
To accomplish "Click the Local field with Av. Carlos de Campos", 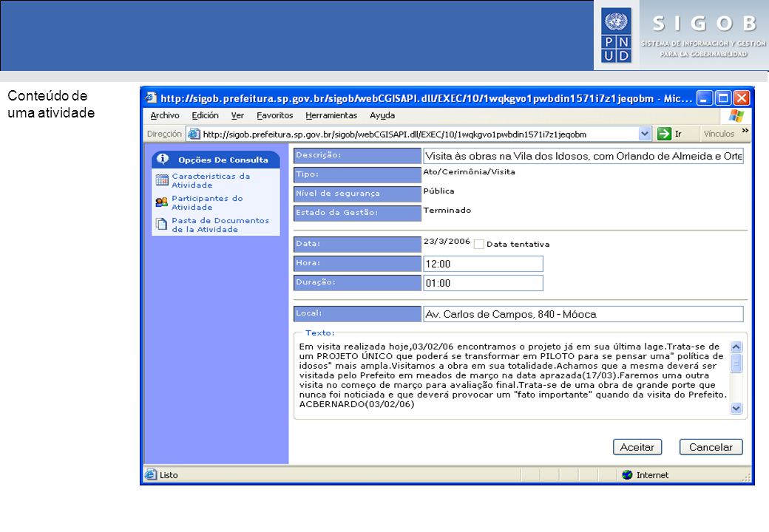I will click(583, 314).
